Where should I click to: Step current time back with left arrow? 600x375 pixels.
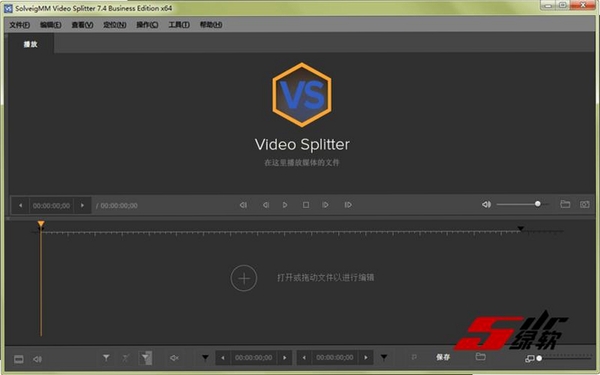click(20, 205)
